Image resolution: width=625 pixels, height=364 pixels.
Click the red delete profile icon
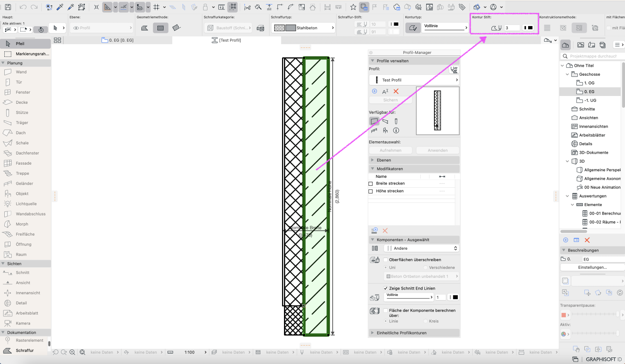pyautogui.click(x=396, y=91)
